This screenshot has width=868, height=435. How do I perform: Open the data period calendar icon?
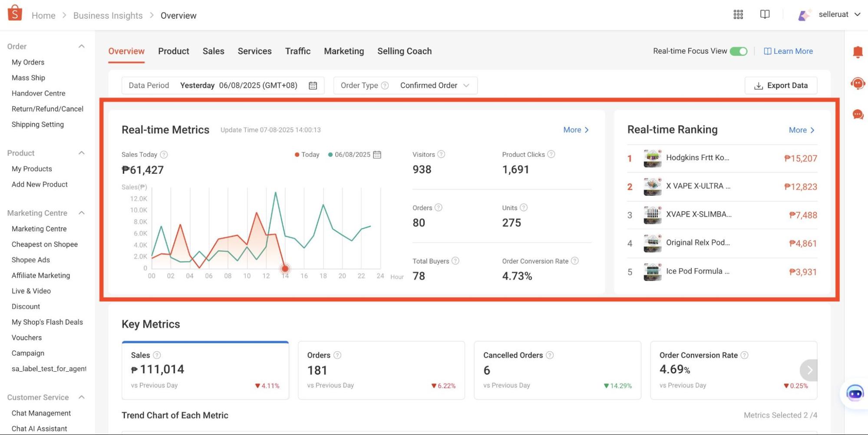[x=314, y=85]
